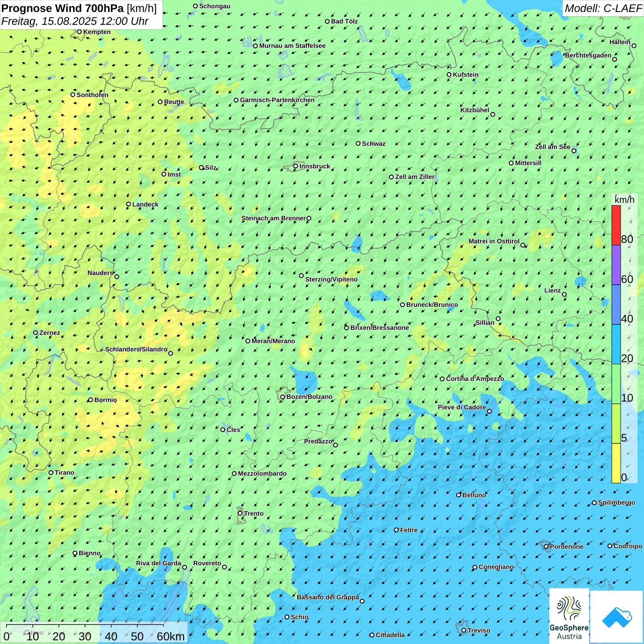Click the Bozen/Bolzano city marker
The width and height of the screenshot is (644, 644).
tap(282, 397)
